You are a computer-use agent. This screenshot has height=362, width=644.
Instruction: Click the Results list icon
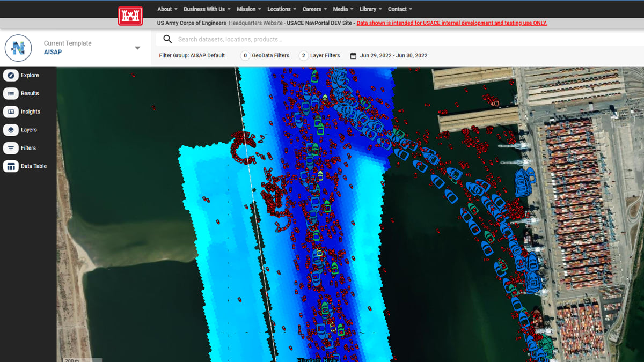pos(11,94)
